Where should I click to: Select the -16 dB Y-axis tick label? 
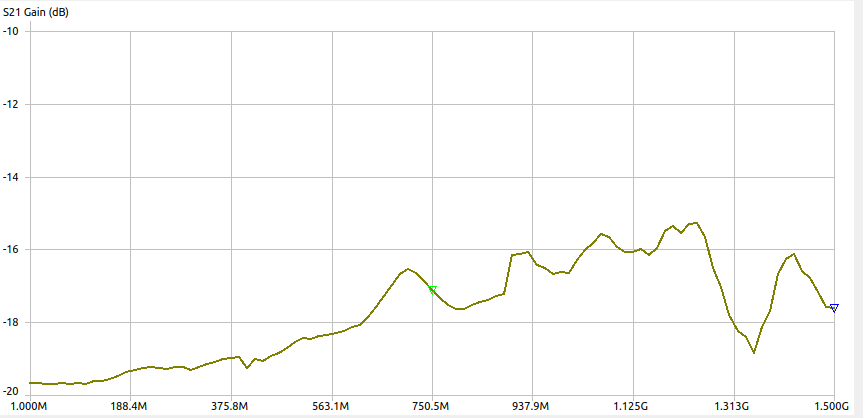point(12,249)
